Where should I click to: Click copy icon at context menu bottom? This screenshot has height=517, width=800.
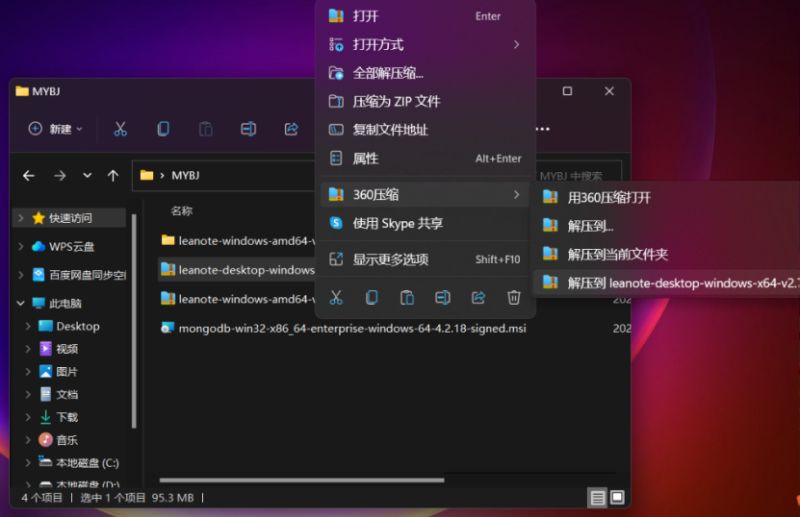click(372, 297)
